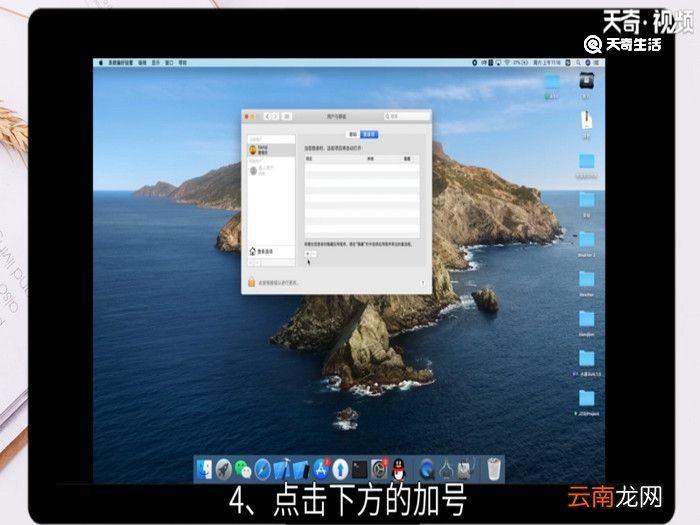Open the App Store from the Dock

pyautogui.click(x=321, y=469)
